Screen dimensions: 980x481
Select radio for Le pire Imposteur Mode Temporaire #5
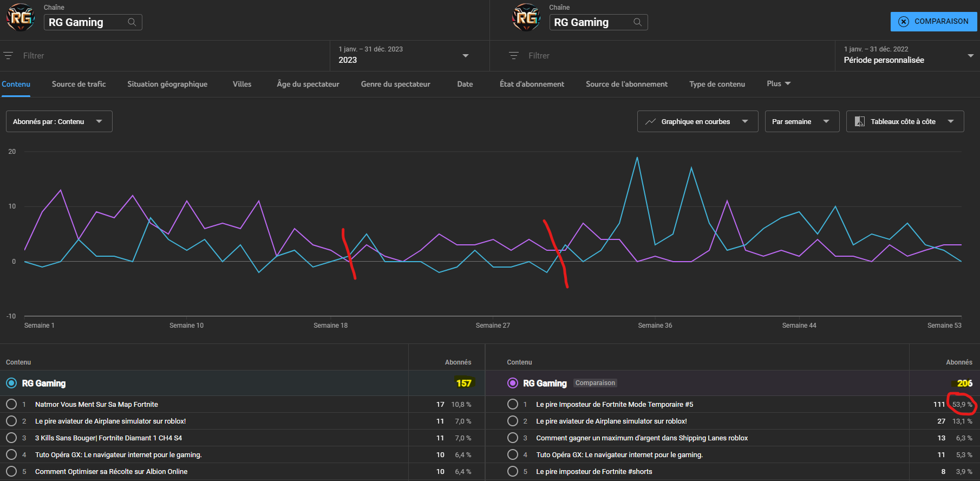point(513,404)
